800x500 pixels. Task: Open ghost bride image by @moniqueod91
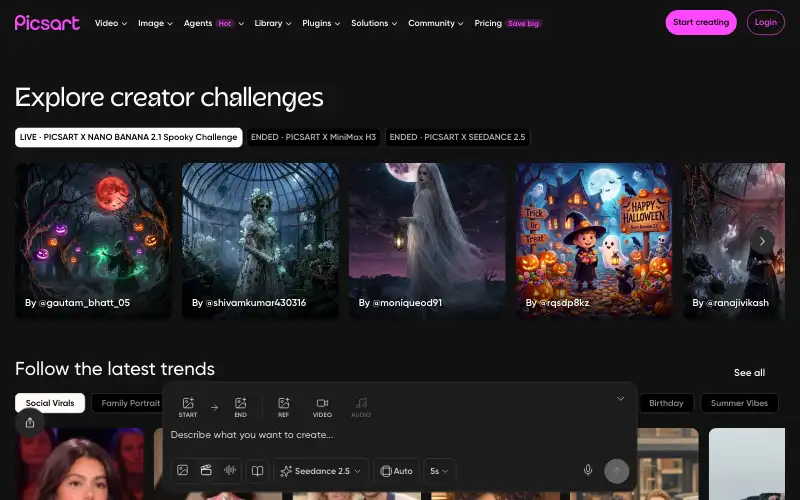[427, 241]
